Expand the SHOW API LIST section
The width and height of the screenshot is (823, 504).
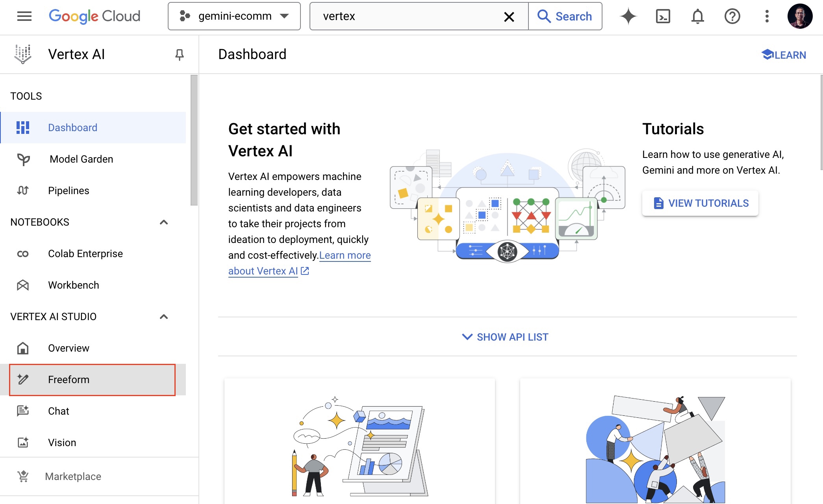pyautogui.click(x=505, y=337)
